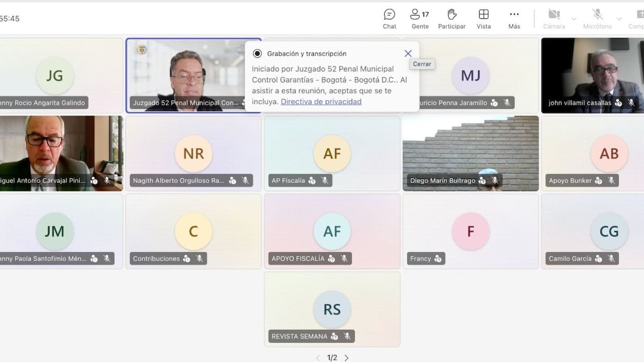Close the Grabación y transcripción notice
This screenshot has height=362, width=644.
[408, 53]
